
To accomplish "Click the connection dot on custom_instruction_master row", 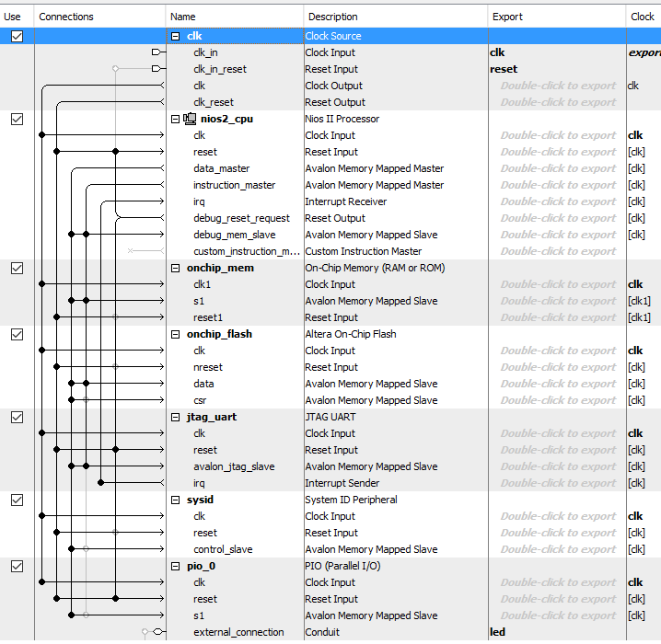I will coord(130,251).
